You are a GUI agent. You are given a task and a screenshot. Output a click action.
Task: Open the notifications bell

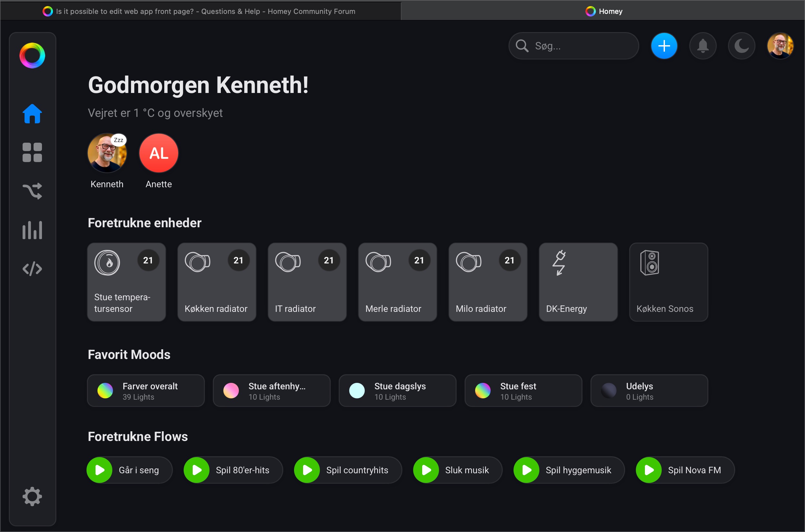[x=703, y=46]
